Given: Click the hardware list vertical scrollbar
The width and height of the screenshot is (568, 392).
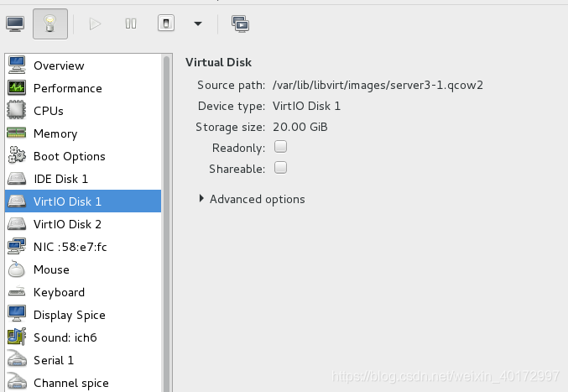Looking at the screenshot, I should [167, 222].
